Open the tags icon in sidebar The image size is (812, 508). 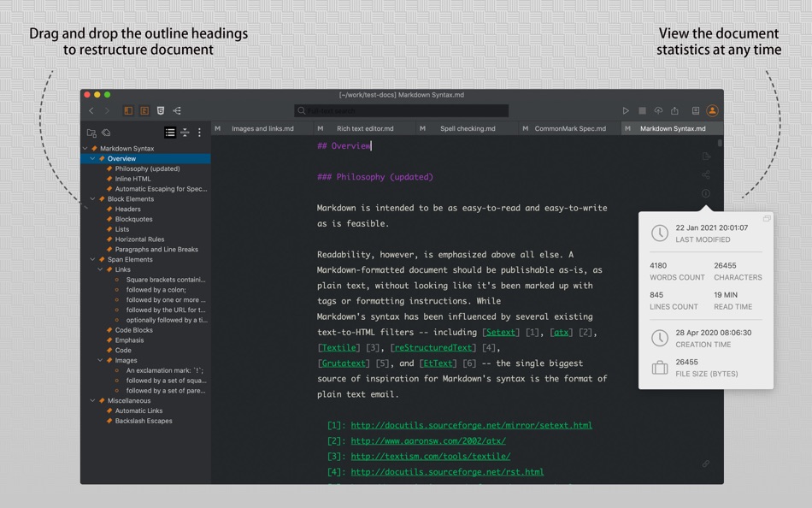coord(106,133)
